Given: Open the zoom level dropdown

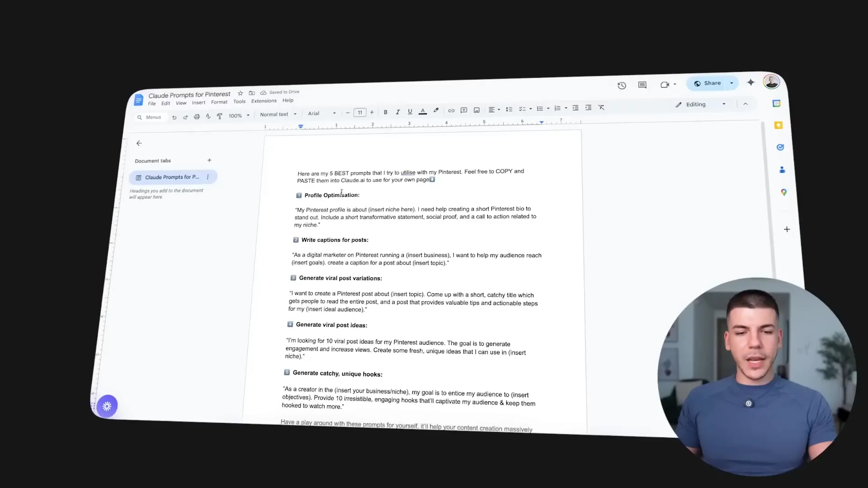Looking at the screenshot, I should [x=239, y=116].
